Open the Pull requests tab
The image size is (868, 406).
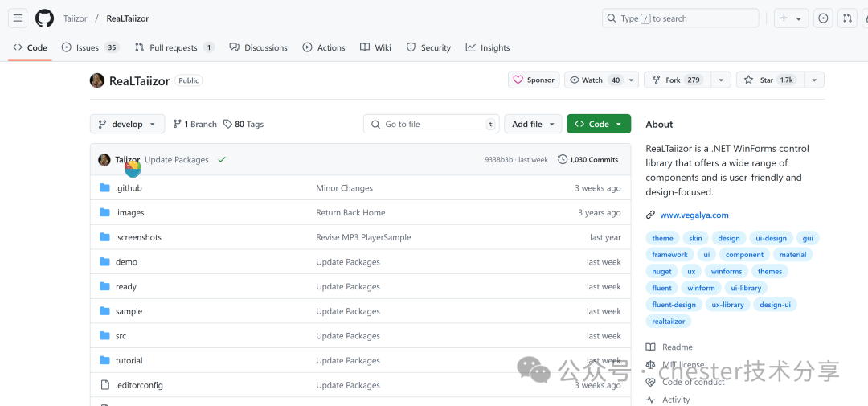[174, 47]
